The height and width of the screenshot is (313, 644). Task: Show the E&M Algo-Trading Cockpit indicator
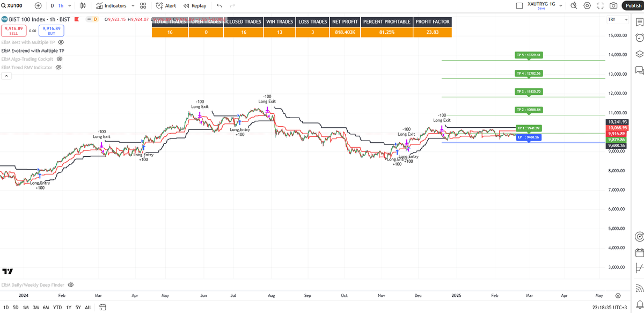(x=60, y=59)
